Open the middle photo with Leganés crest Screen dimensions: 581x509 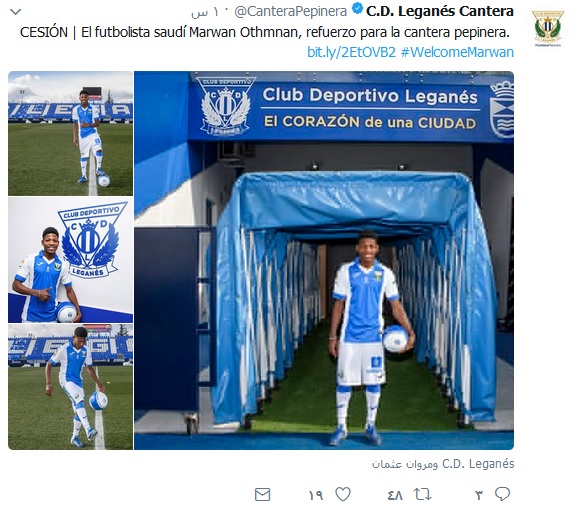click(70, 260)
